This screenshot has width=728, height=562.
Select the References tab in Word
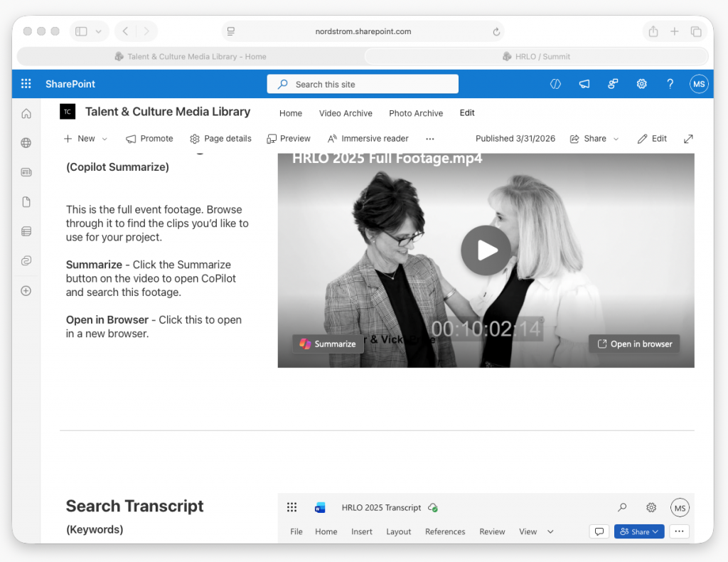click(x=445, y=531)
